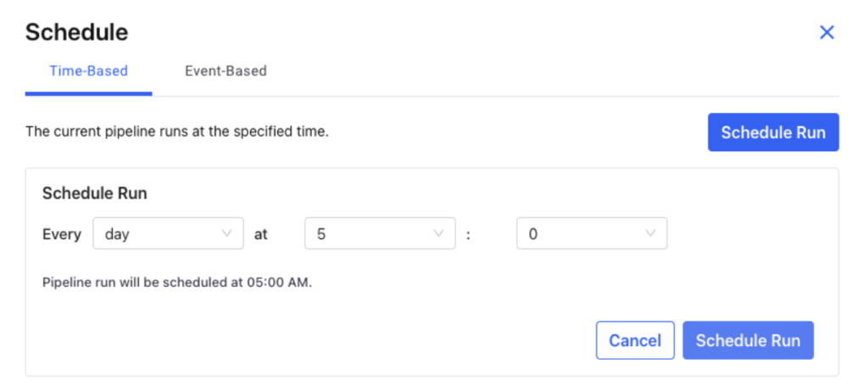Image resolution: width=868 pixels, height=386 pixels.
Task: Click the 'scheduled at 05:00 AM' summary text
Action: (x=176, y=282)
